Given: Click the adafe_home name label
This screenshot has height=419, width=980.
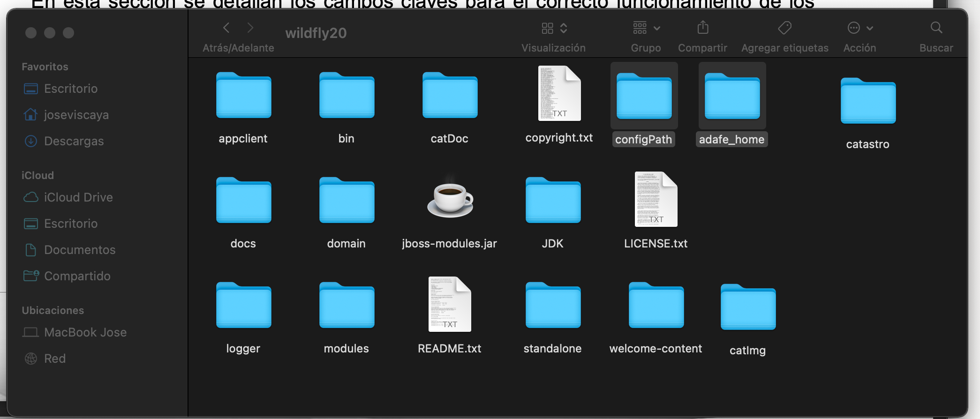Looking at the screenshot, I should [x=731, y=140].
